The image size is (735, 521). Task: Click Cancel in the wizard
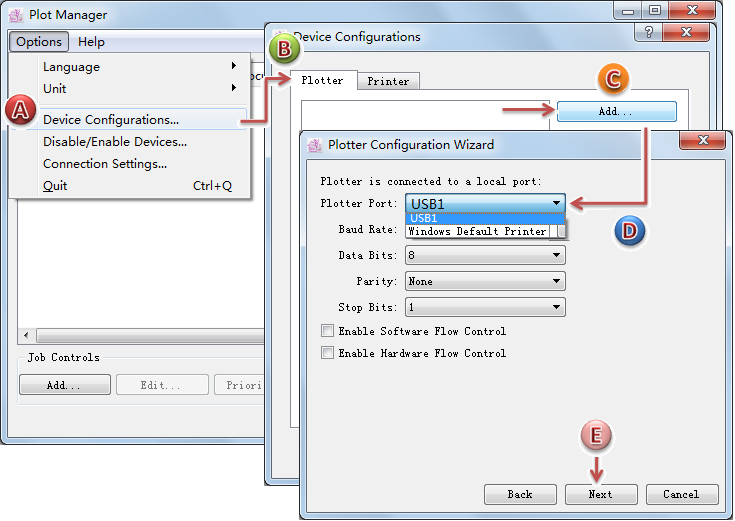681,494
